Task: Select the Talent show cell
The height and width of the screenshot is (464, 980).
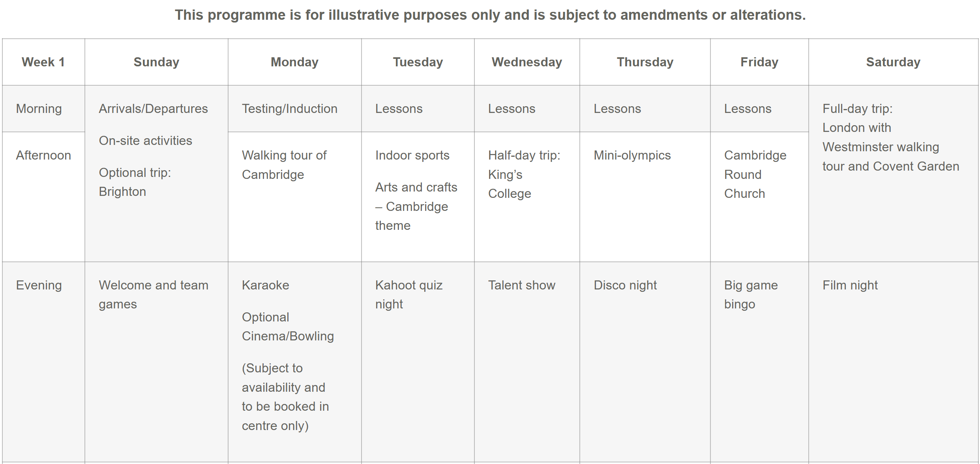Action: point(521,285)
